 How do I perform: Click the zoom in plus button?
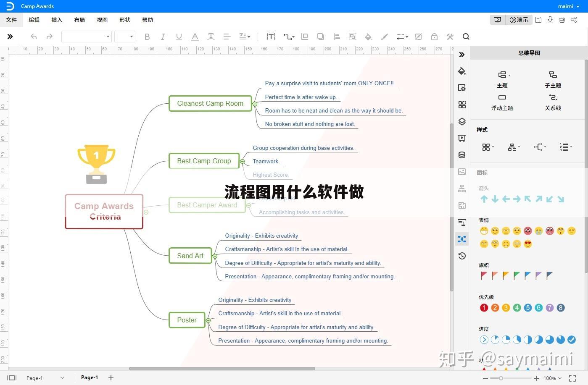point(537,378)
